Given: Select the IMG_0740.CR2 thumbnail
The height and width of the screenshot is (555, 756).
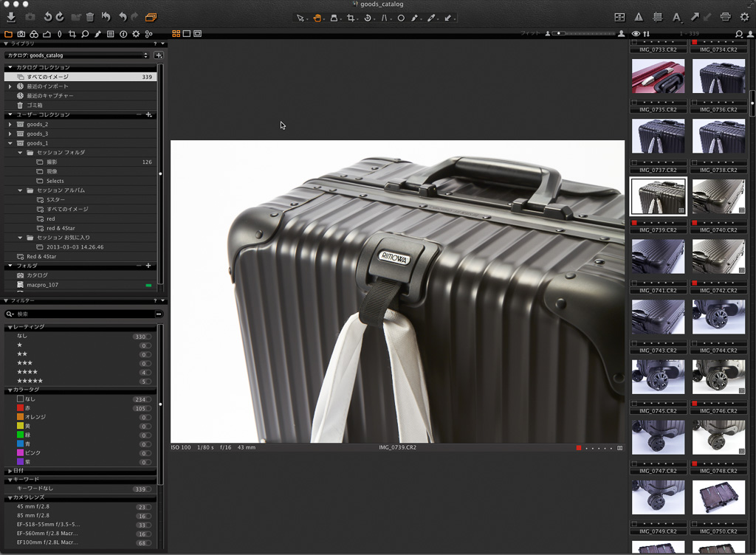Looking at the screenshot, I should [718, 196].
